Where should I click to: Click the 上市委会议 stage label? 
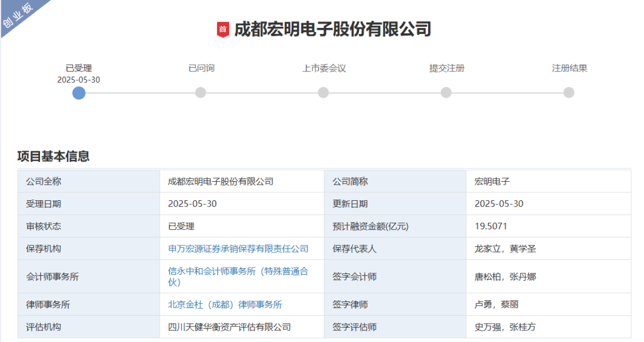324,68
